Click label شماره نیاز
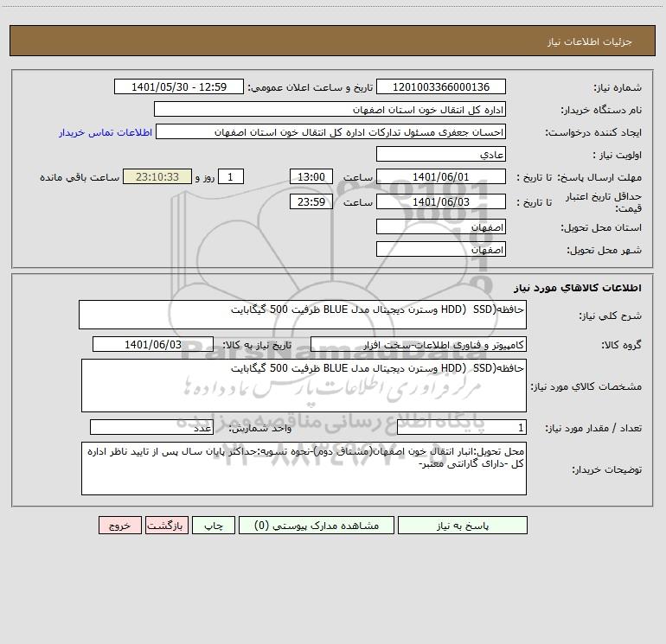666x644 pixels. point(618,88)
